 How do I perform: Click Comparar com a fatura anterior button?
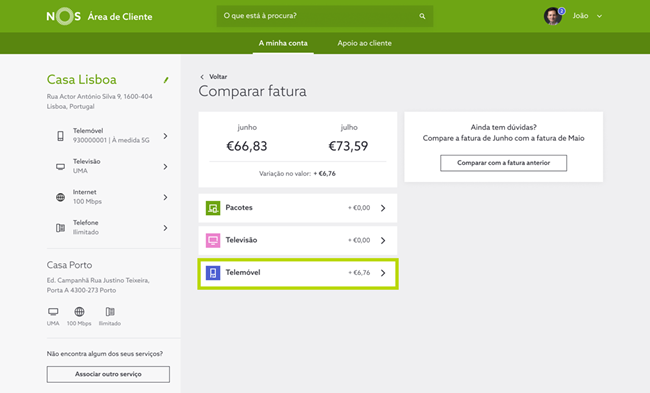point(503,163)
